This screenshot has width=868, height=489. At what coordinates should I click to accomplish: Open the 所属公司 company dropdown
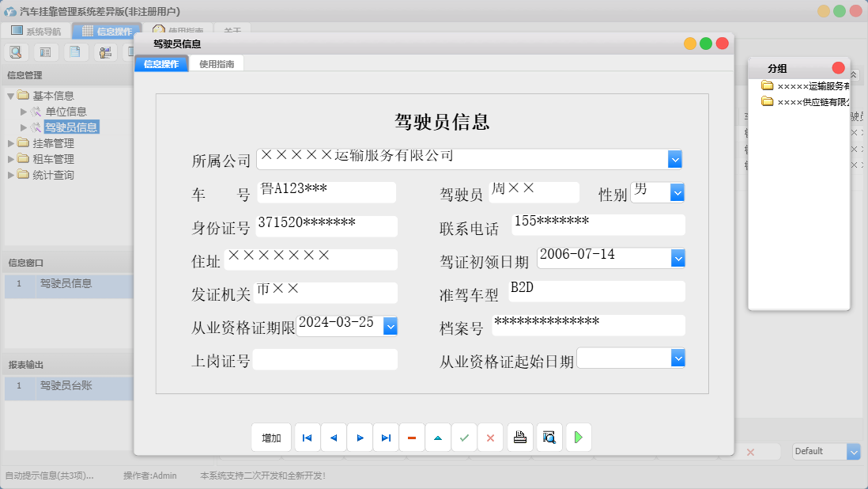[674, 158]
